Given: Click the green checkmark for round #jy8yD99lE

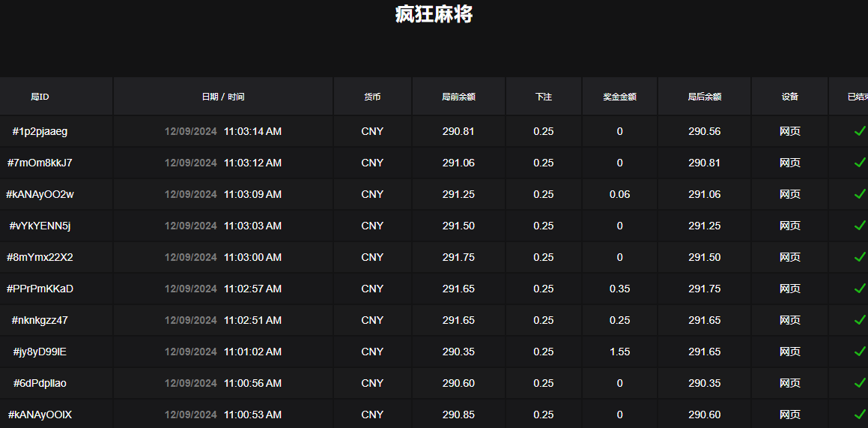Looking at the screenshot, I should pos(860,352).
